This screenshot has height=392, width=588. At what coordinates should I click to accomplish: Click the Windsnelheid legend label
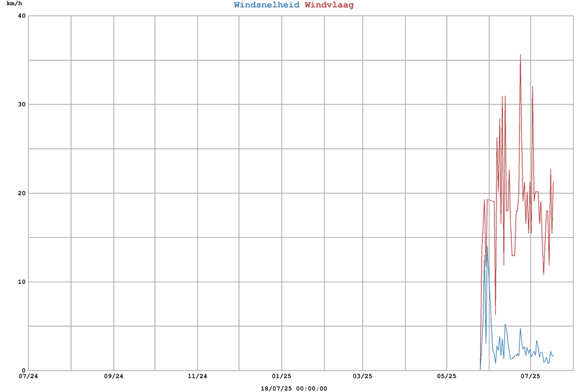coord(267,5)
